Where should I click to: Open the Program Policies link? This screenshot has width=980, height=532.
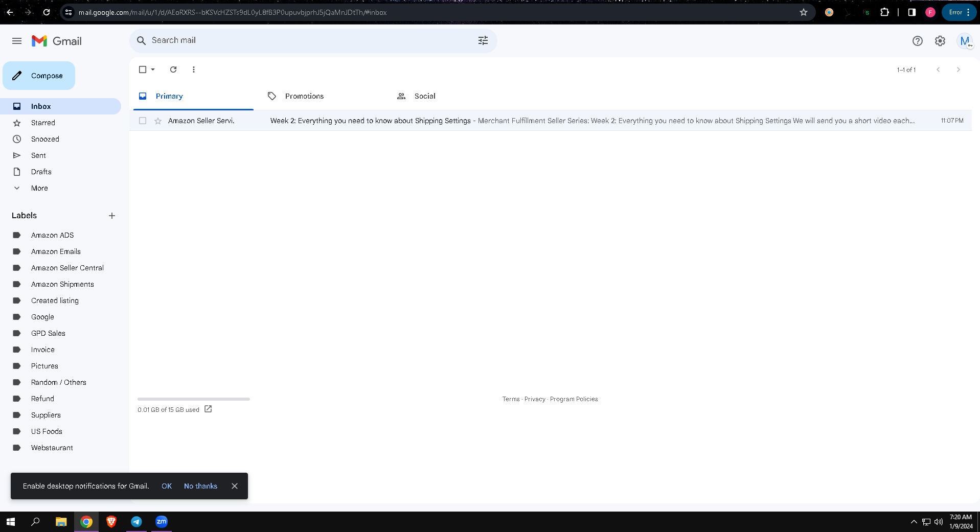point(574,399)
